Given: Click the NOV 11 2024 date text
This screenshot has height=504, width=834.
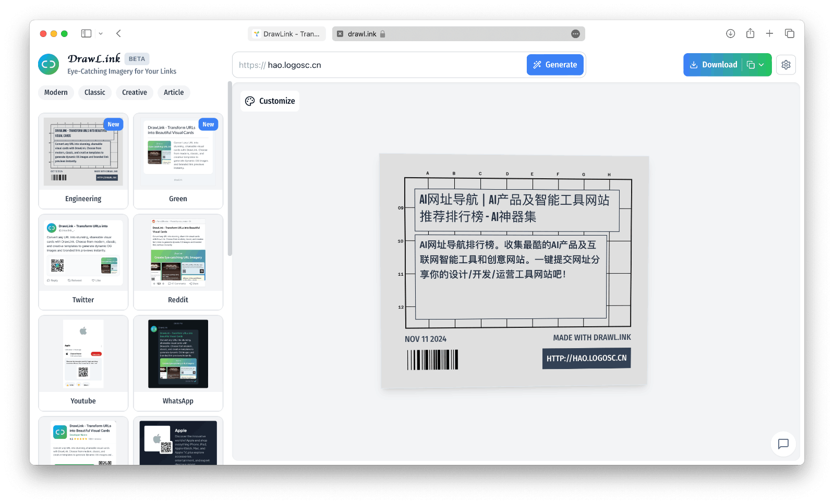Looking at the screenshot, I should point(426,339).
